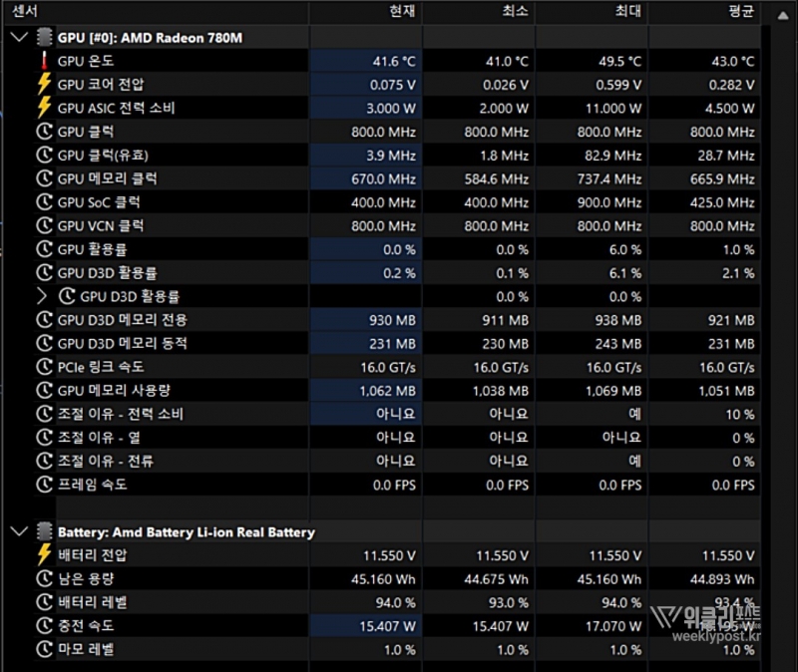
Task: Click the GPU 온도 thermometer icon
Action: point(44,61)
